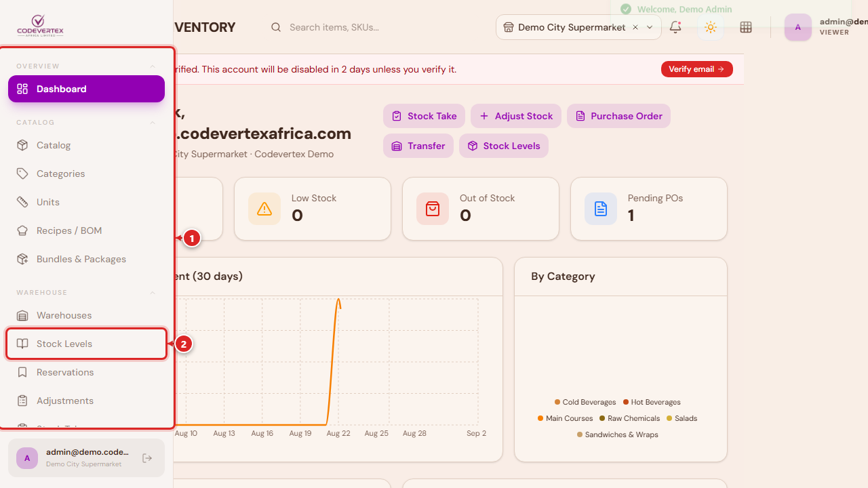Click the Purchase Order quick action
The height and width of the screenshot is (488, 868).
pos(618,116)
